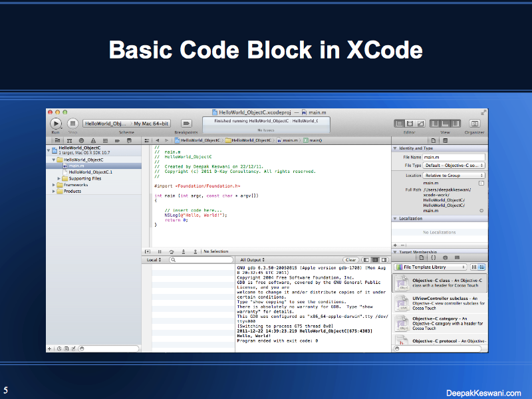Click the File Name text field

454,156
